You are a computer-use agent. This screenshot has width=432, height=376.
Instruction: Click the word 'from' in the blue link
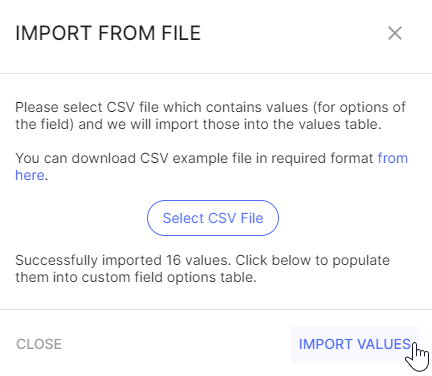tap(393, 158)
